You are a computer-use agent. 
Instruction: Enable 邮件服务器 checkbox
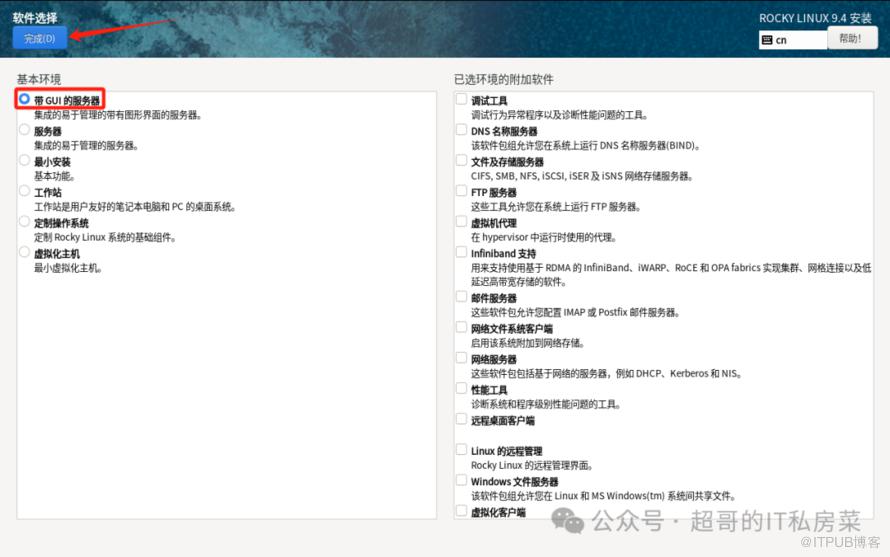pyautogui.click(x=461, y=298)
